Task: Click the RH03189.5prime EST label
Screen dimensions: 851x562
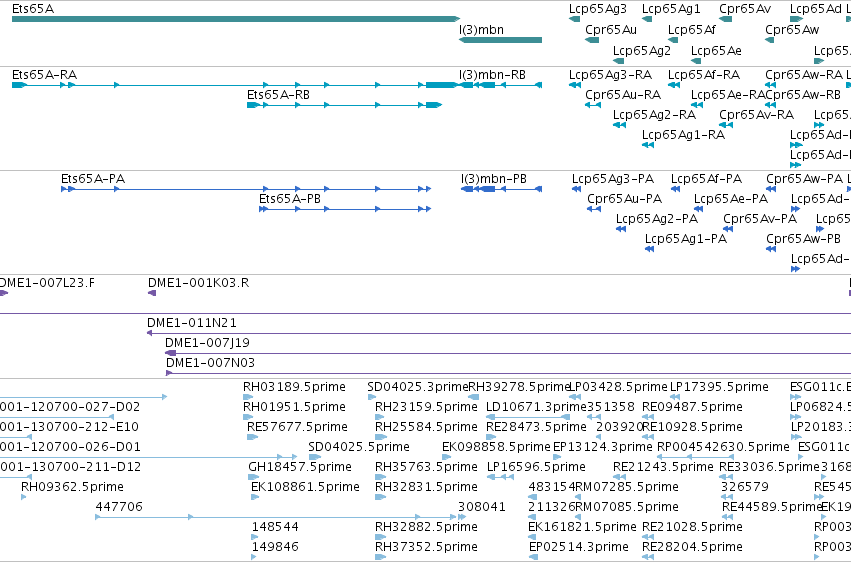Action: coord(294,387)
